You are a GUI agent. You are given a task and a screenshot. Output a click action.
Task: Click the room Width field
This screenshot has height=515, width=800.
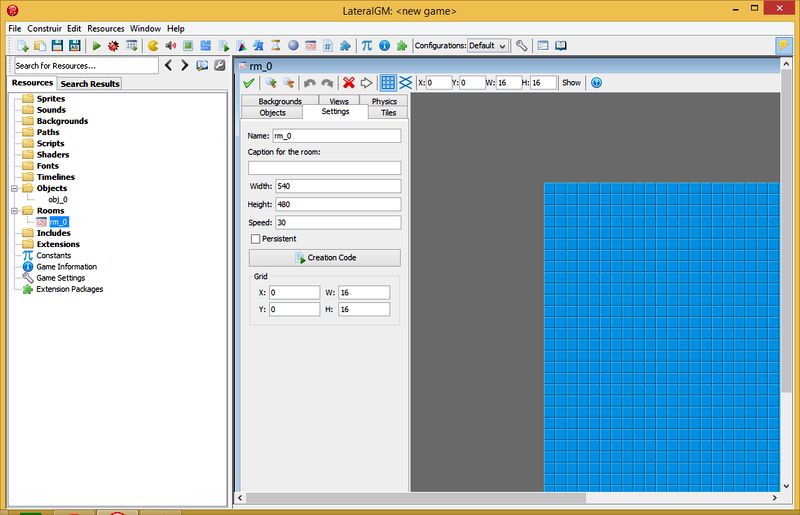[x=338, y=186]
